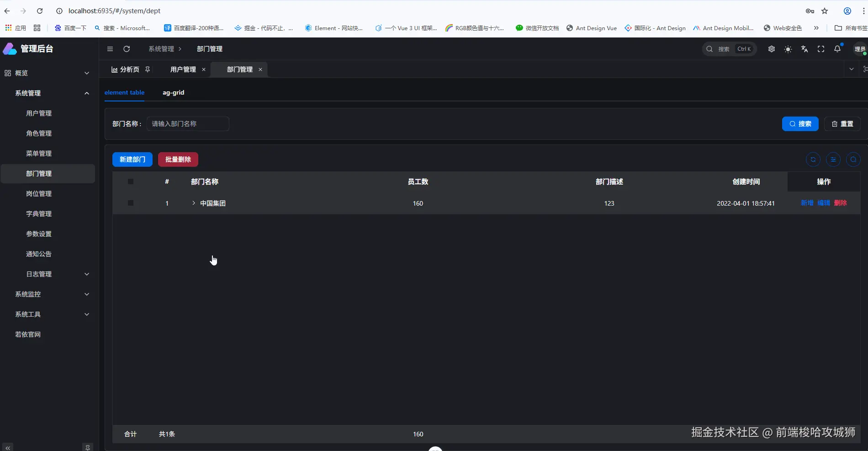Collapse the sidebar with the hamburger icon
The height and width of the screenshot is (451, 868).
(110, 49)
